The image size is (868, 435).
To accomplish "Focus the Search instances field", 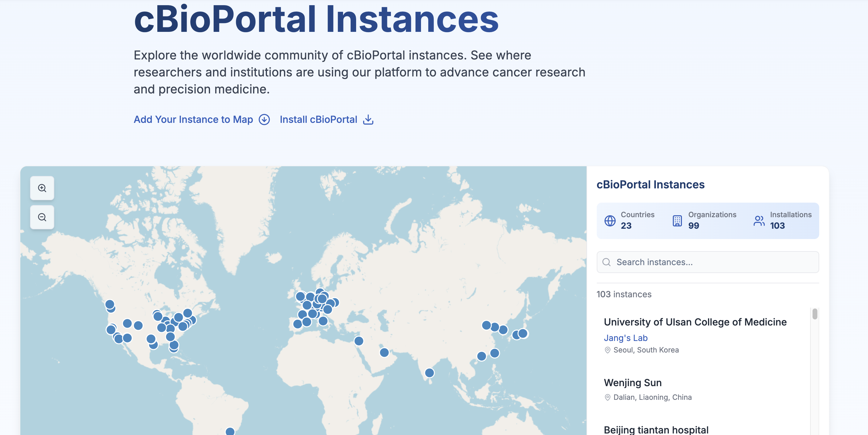I will click(708, 262).
